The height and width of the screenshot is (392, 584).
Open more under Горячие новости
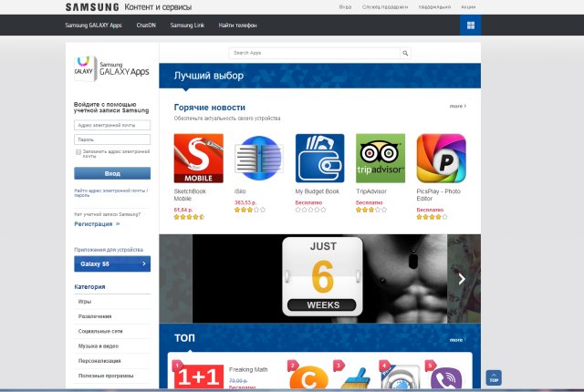[458, 107]
